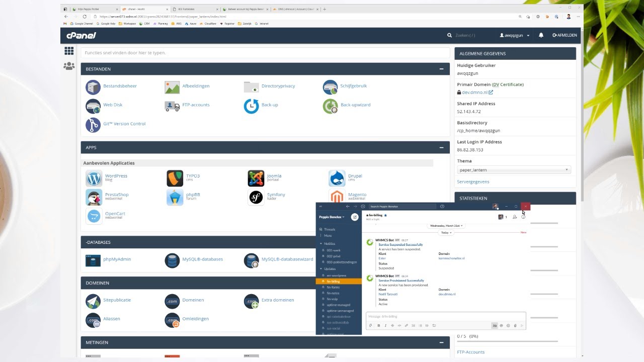Open Directoryprivacy folder icon
Viewport: 644px width, 362px height.
[251, 87]
